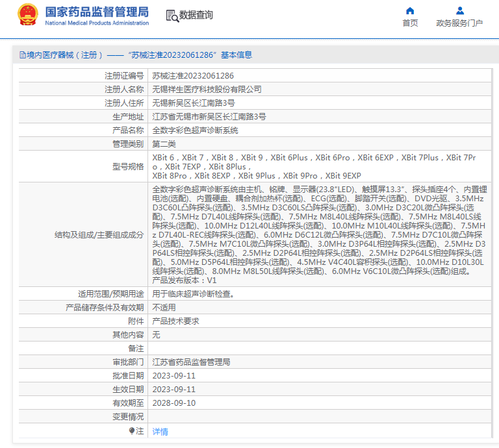
Task: Click the product name 全数字彩色超声诊断系统
Action: (195, 130)
